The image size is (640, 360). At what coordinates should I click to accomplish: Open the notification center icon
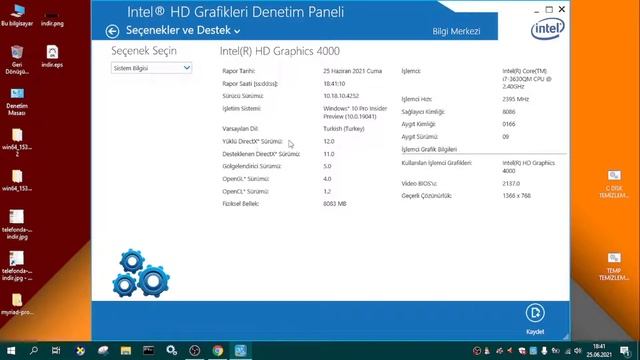coord(625,351)
